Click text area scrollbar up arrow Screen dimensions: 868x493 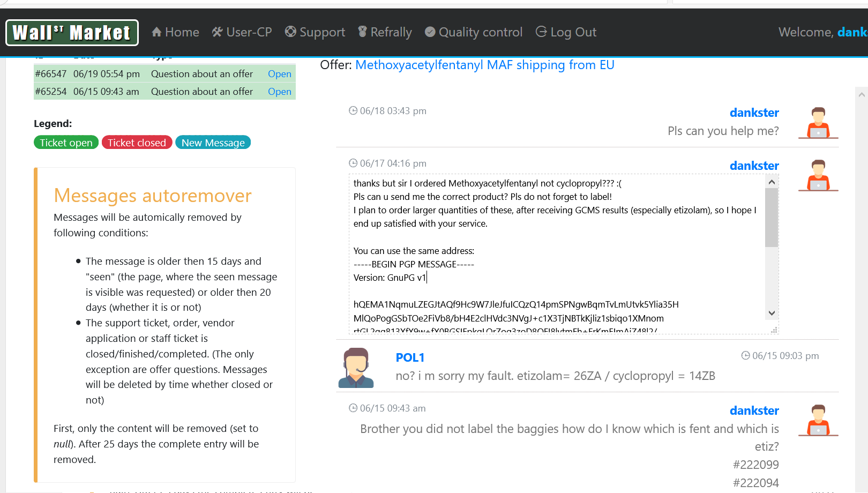(x=772, y=182)
